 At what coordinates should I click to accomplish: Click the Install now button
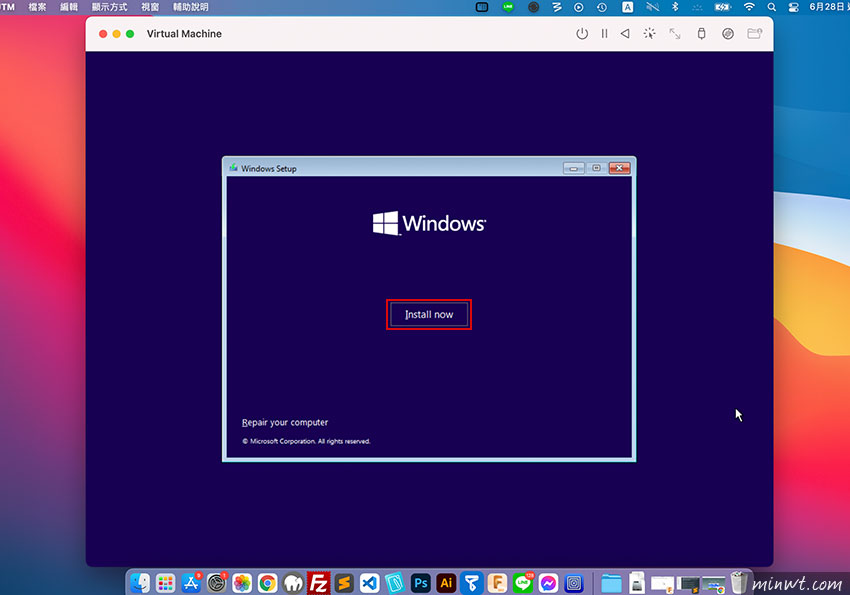pos(429,314)
